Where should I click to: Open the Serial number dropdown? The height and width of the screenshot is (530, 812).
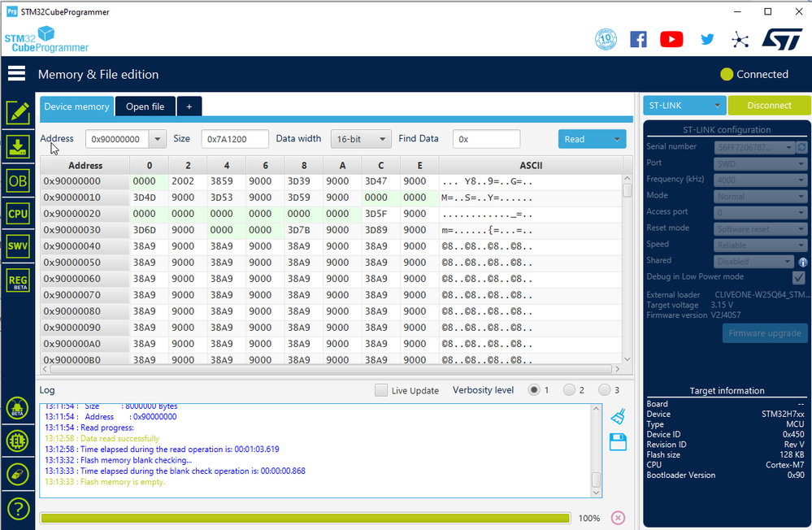coord(754,148)
